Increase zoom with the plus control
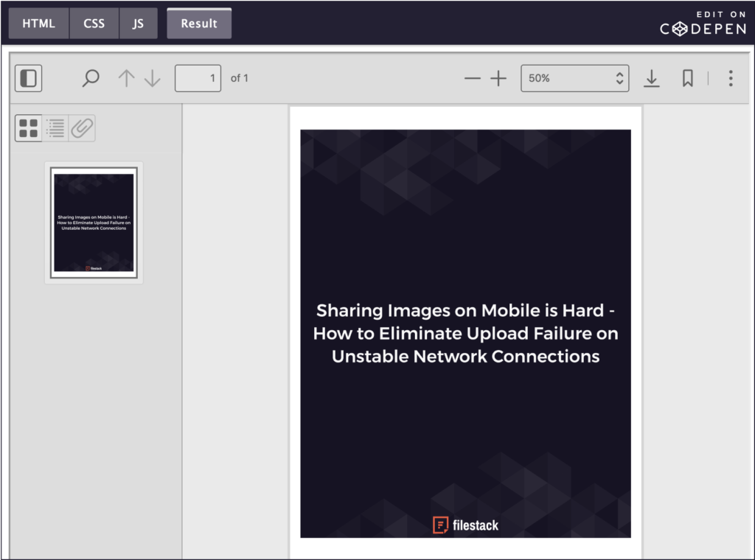 [x=499, y=77]
